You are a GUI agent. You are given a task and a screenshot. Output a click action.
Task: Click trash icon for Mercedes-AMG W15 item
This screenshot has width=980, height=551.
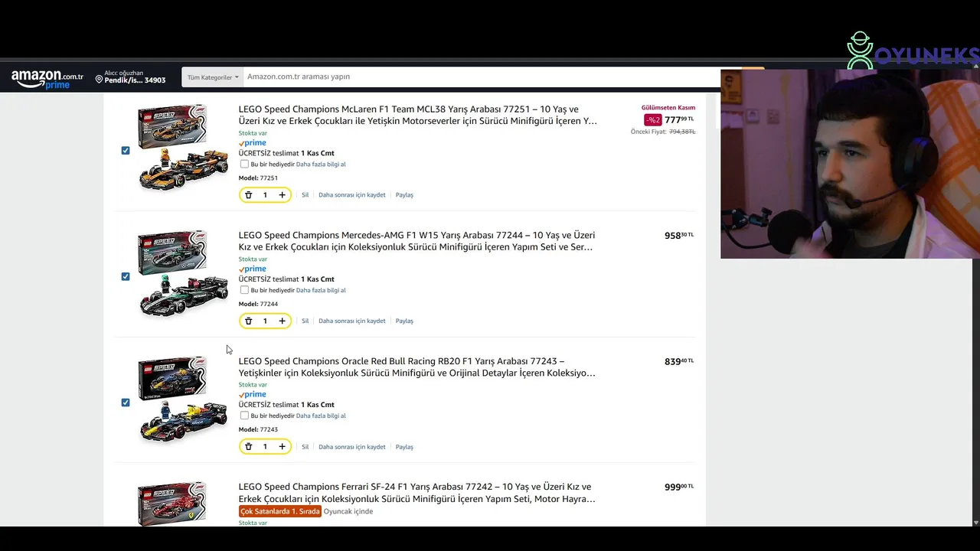click(248, 321)
